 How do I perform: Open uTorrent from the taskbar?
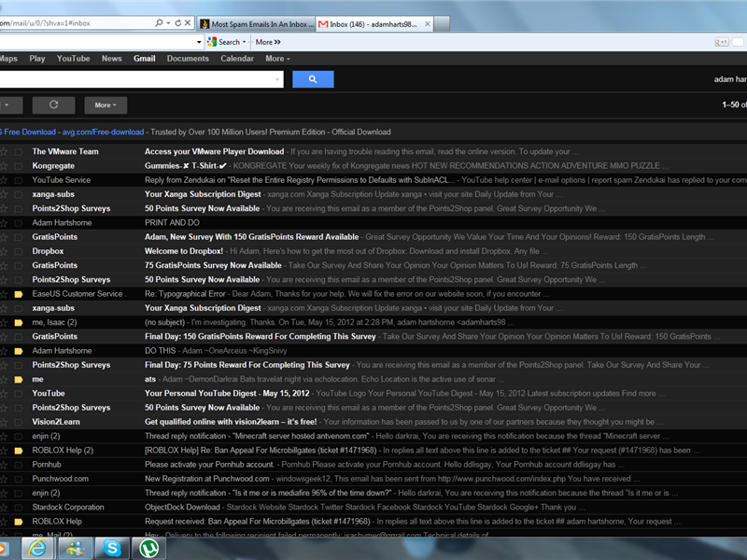click(149, 548)
